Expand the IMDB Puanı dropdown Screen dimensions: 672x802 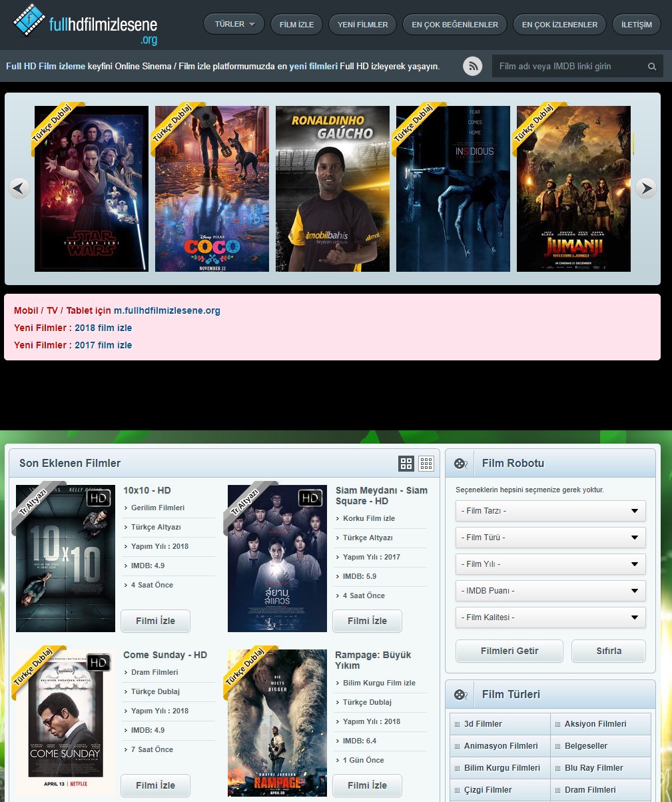pos(551,591)
